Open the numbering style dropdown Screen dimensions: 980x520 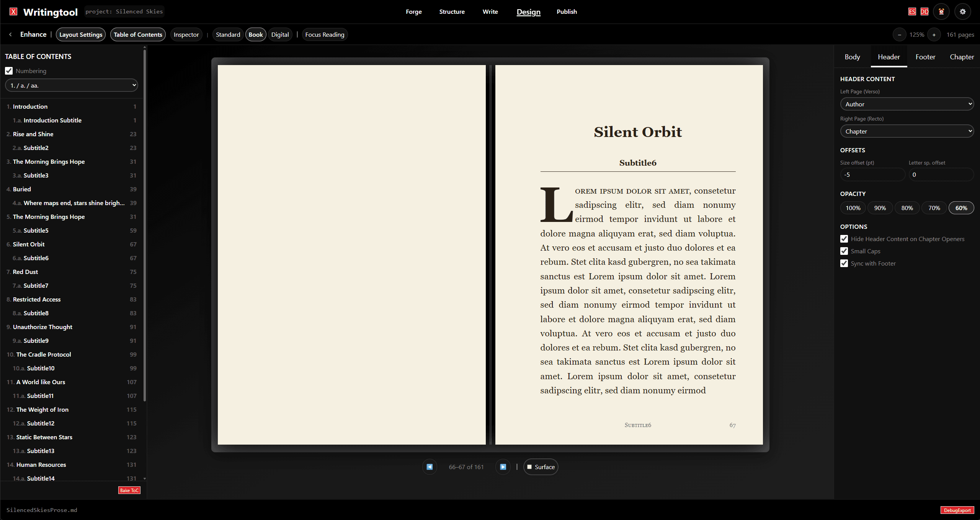(x=72, y=85)
